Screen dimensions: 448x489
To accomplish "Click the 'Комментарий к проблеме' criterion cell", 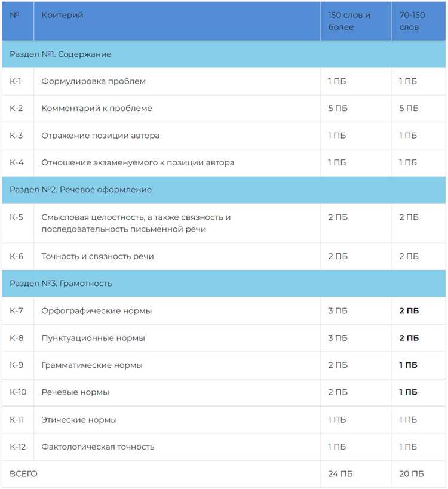I will 97,109.
